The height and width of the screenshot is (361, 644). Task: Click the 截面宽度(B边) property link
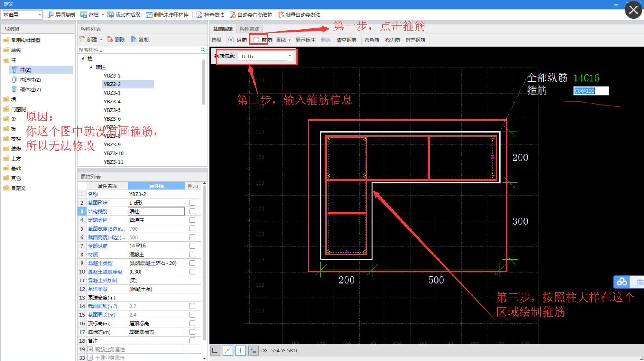[x=107, y=229]
